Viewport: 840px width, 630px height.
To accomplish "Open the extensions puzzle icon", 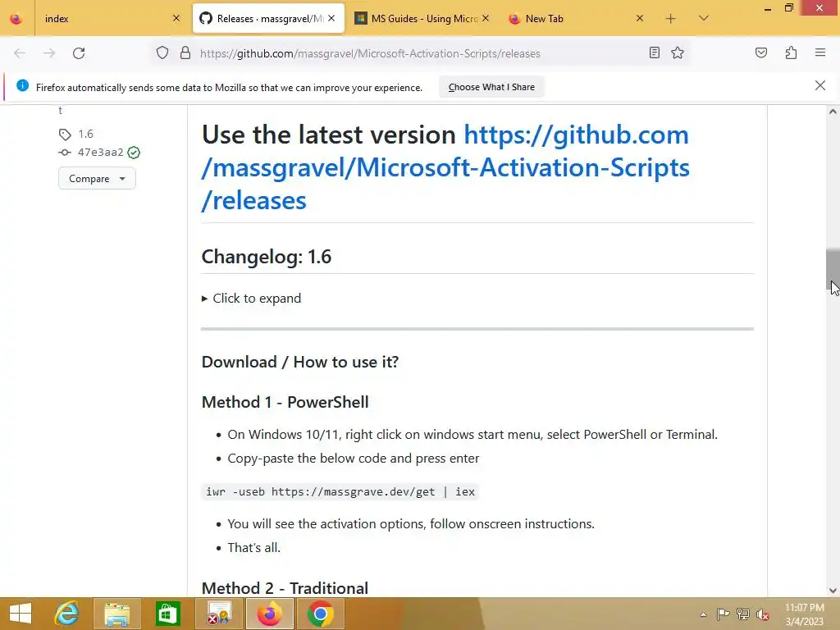I will click(792, 52).
